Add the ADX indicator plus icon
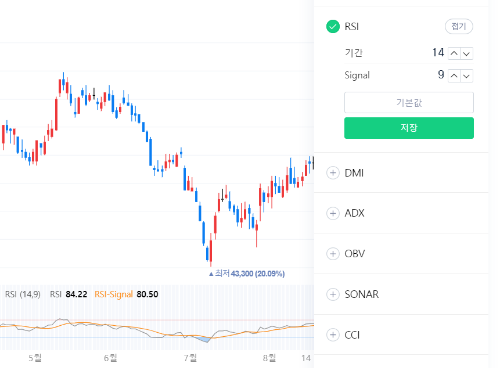The width and height of the screenshot is (500, 368). click(333, 213)
